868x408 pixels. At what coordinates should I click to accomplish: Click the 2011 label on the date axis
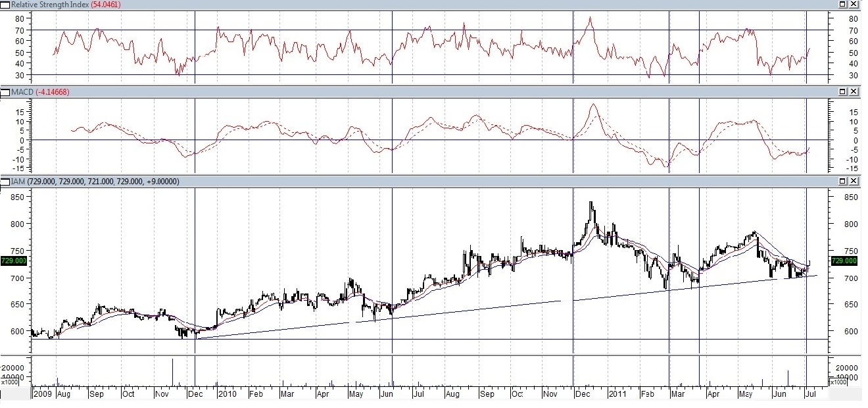coord(617,394)
